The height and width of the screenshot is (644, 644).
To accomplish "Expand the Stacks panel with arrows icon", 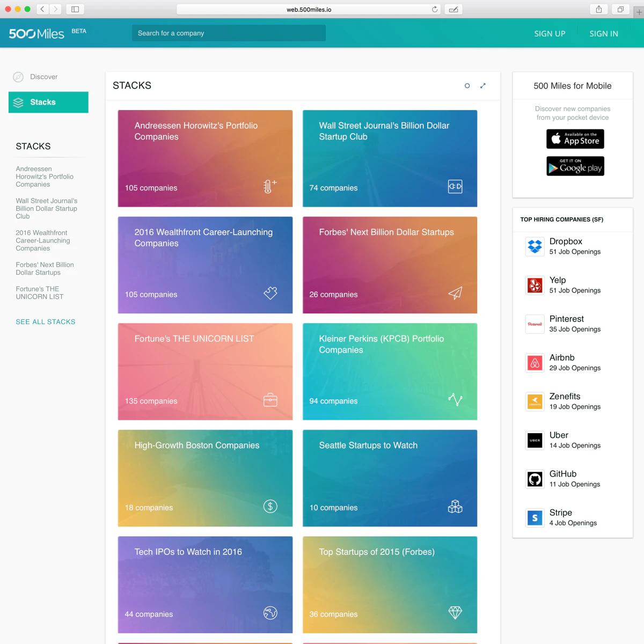I will click(x=482, y=86).
